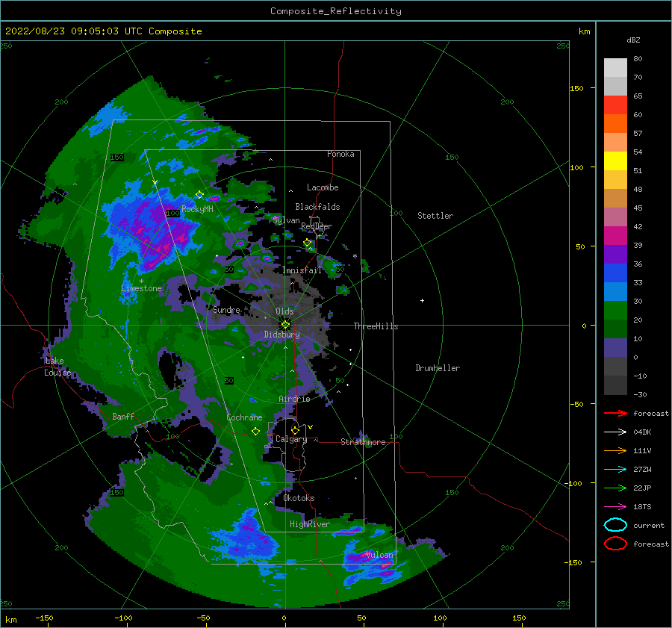Screen dimensions: 672x628
Task: Click the red 60 dBZ color swatch
Action: [615, 105]
